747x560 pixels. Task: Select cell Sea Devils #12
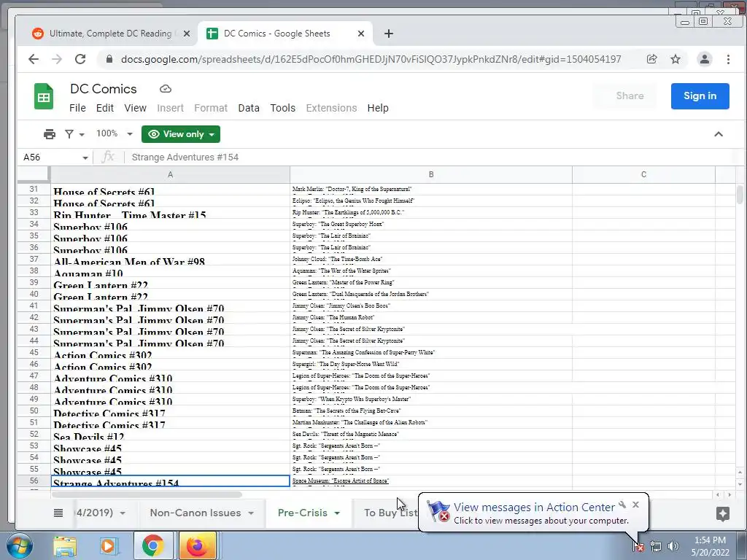[170, 435]
